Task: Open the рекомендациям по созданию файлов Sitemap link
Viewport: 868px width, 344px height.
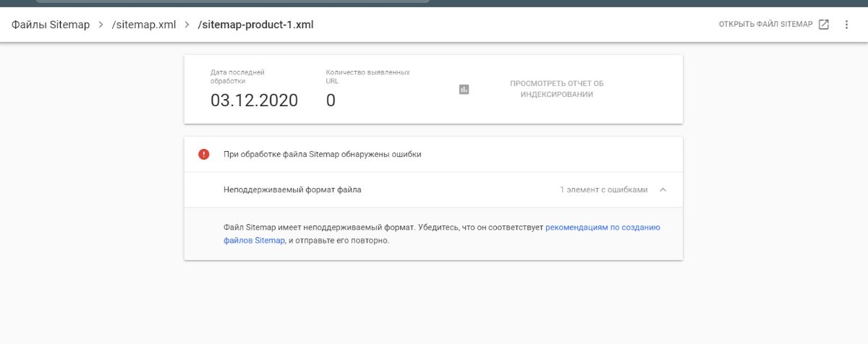Action: coord(442,234)
